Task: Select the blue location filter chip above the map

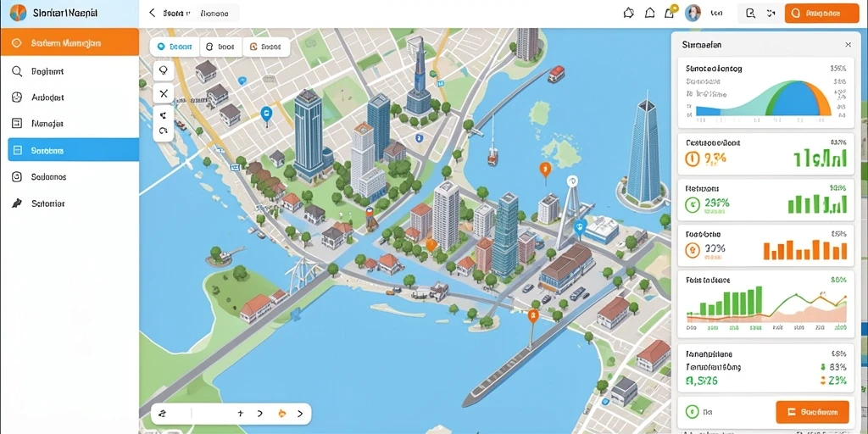Action: click(175, 47)
